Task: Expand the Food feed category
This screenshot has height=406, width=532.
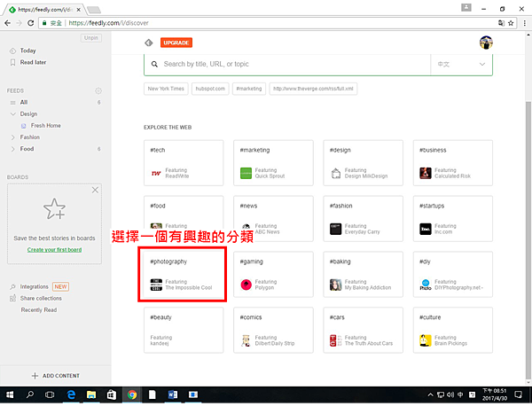Action: coord(13,149)
